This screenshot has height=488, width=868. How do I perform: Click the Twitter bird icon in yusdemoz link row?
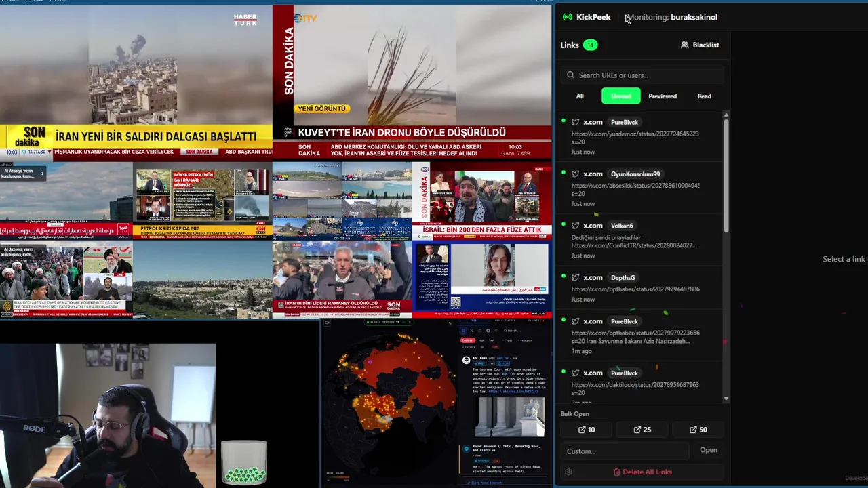point(575,122)
